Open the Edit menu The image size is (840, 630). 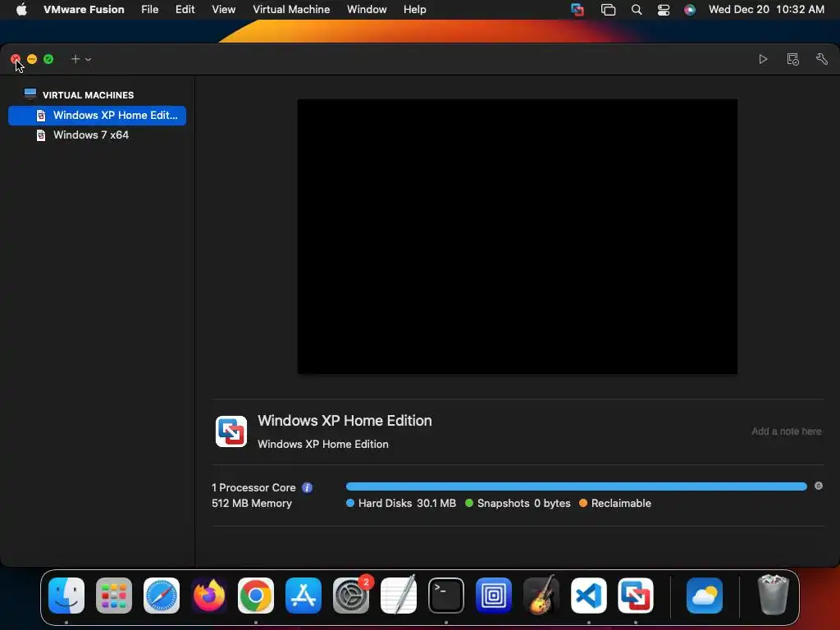pyautogui.click(x=185, y=10)
